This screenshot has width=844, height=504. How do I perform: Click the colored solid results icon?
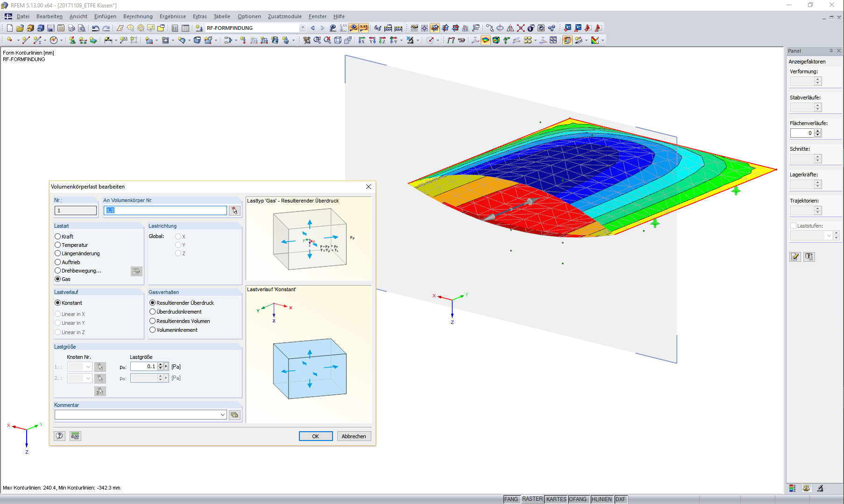coord(496,40)
